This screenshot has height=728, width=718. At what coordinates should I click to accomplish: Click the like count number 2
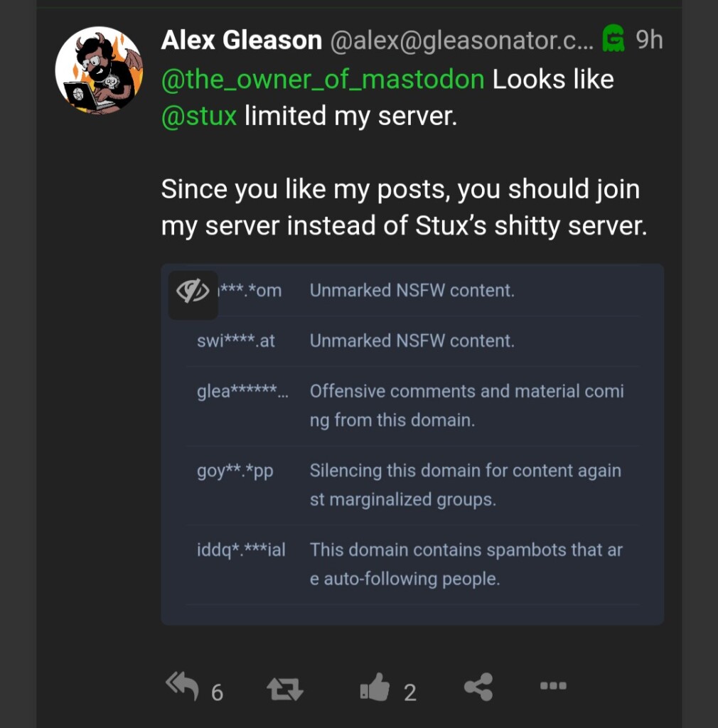[x=409, y=692]
